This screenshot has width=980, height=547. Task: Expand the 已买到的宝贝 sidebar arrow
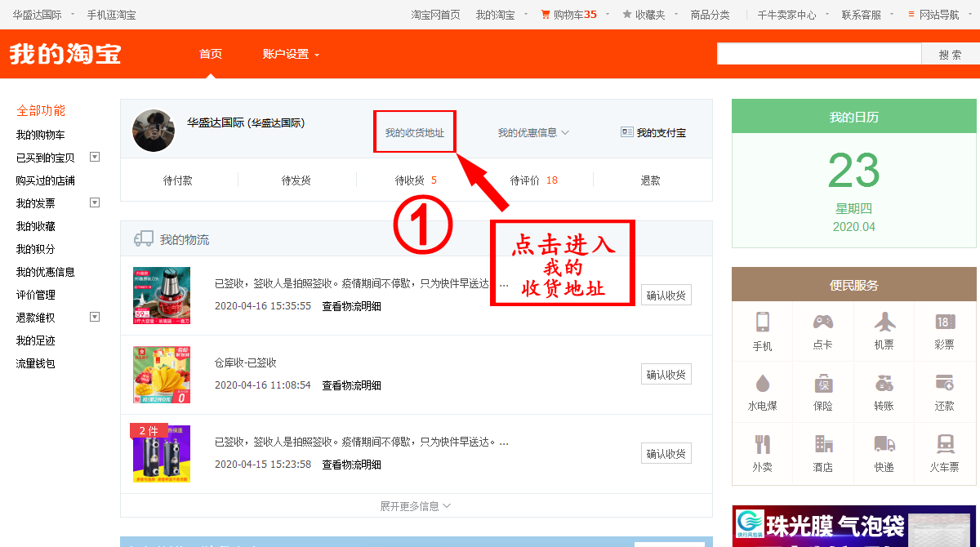point(95,157)
